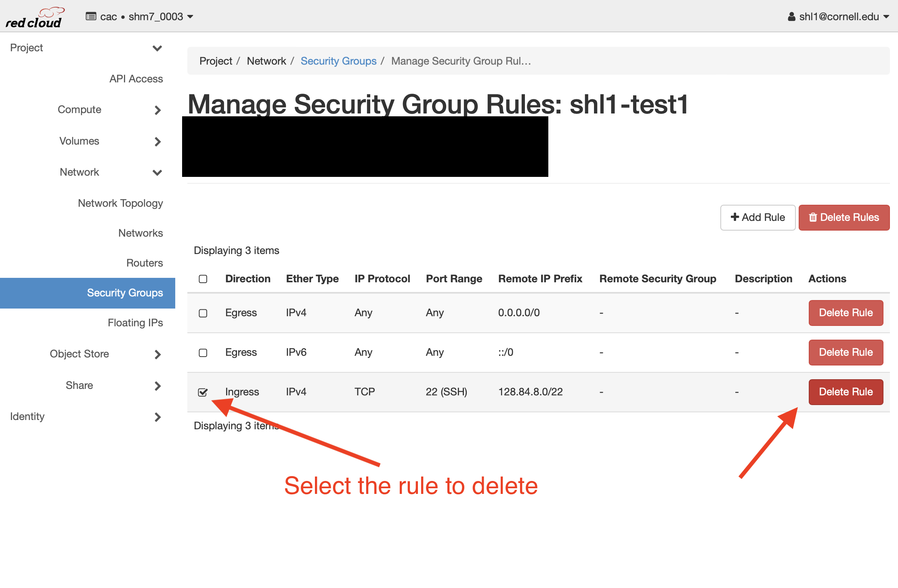Open Network Topology page

coord(120,203)
